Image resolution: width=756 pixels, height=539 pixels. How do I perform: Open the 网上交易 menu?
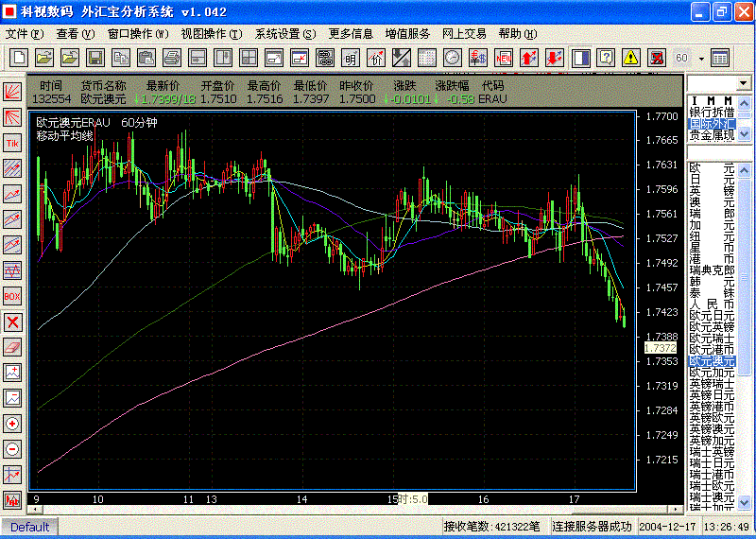point(464,34)
